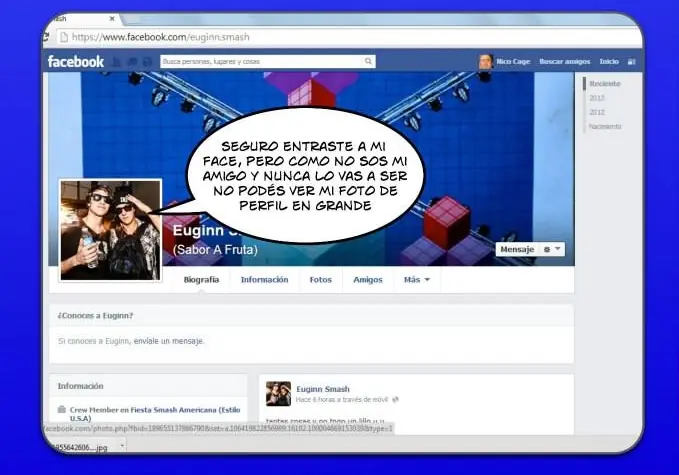Click the 'Busca personas, lugares y cosas' search box
The height and width of the screenshot is (475, 679).
click(x=268, y=61)
